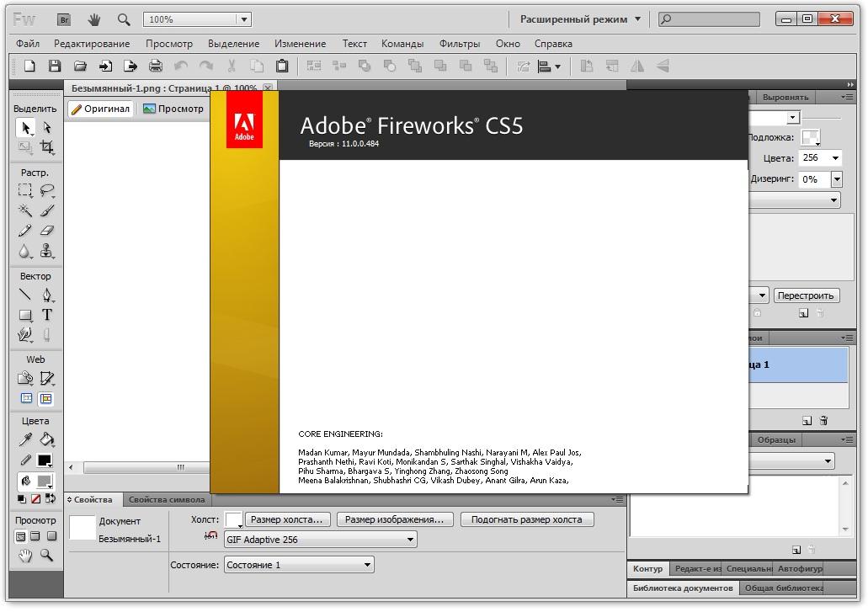Select the Crop tool
Image resolution: width=868 pixels, height=612 pixels.
pyautogui.click(x=47, y=147)
